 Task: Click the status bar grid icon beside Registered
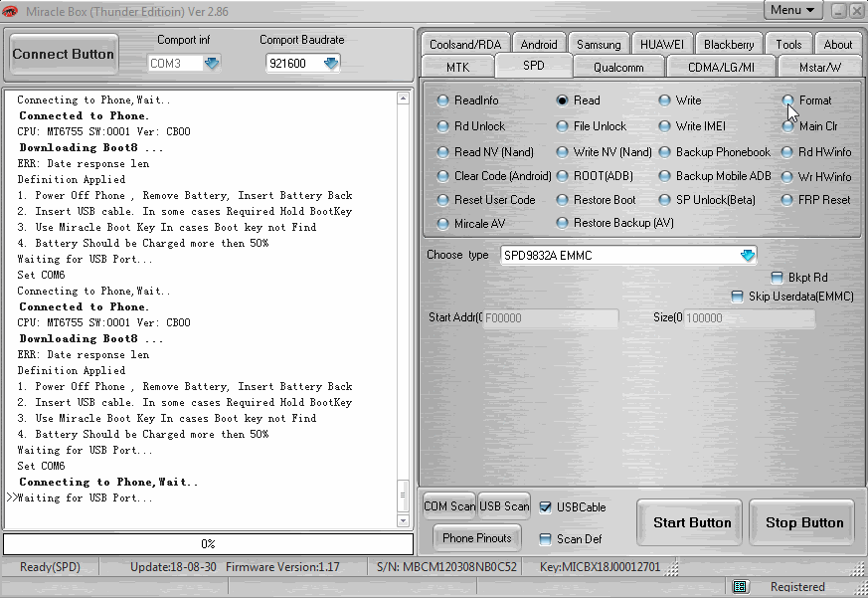coord(740,586)
